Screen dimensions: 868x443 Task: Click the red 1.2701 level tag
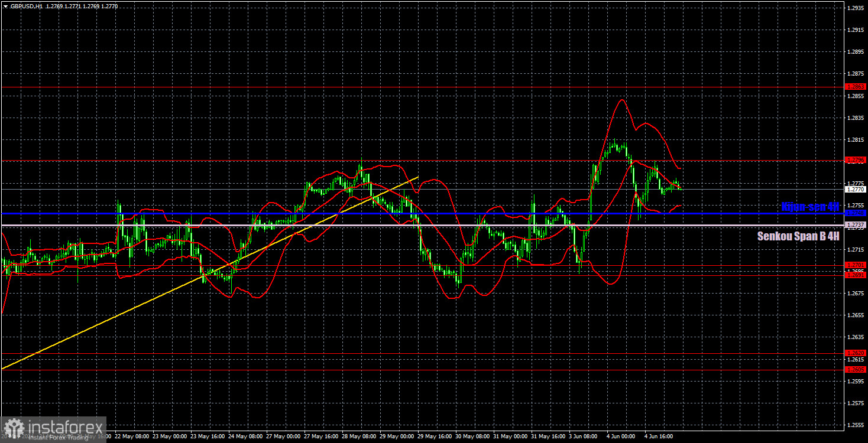(x=856, y=265)
